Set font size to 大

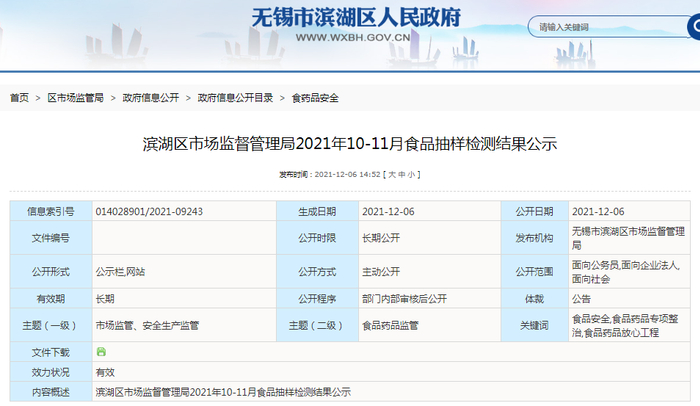(392, 175)
